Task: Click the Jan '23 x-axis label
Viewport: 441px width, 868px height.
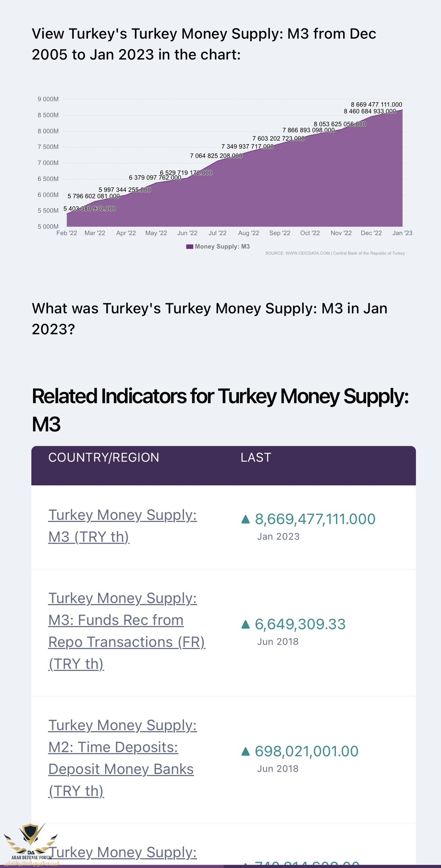Action: [402, 233]
